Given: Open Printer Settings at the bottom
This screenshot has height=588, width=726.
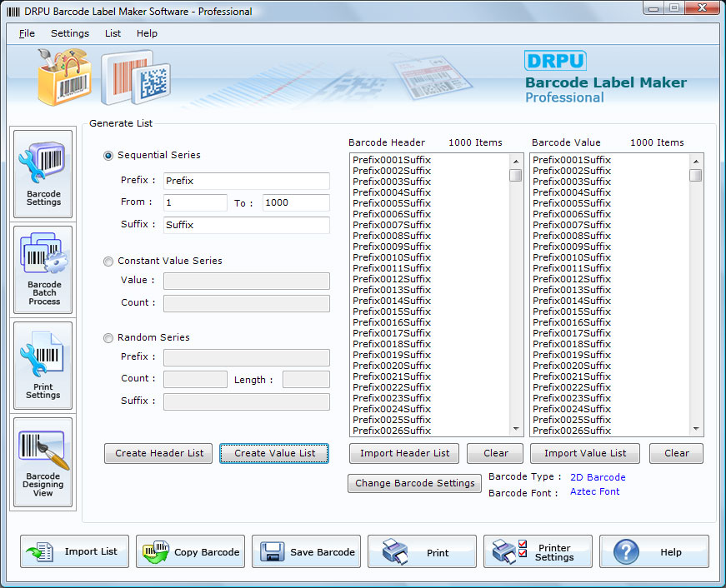Looking at the screenshot, I should pos(538,551).
